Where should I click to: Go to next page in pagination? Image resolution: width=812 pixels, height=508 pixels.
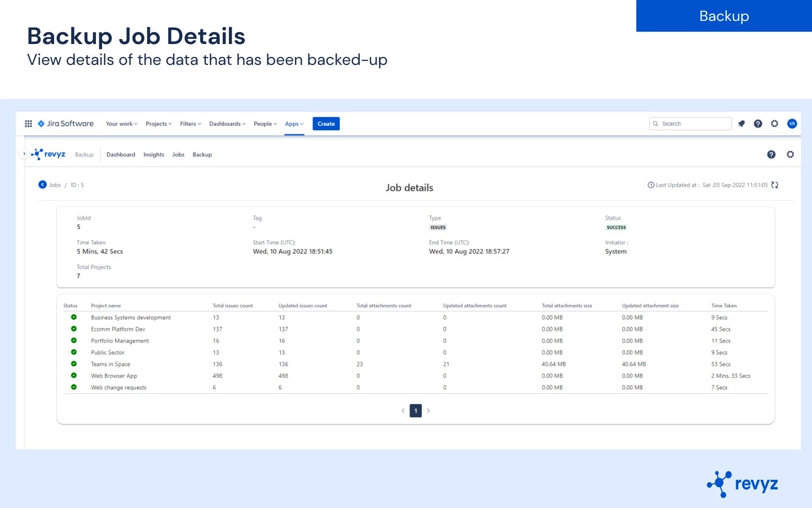pyautogui.click(x=428, y=410)
